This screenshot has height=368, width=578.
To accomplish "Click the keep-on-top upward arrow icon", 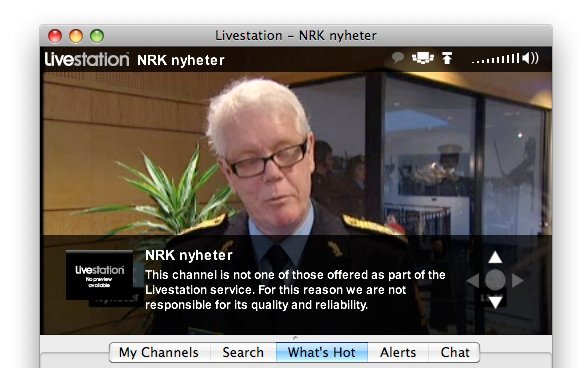I will [x=447, y=58].
